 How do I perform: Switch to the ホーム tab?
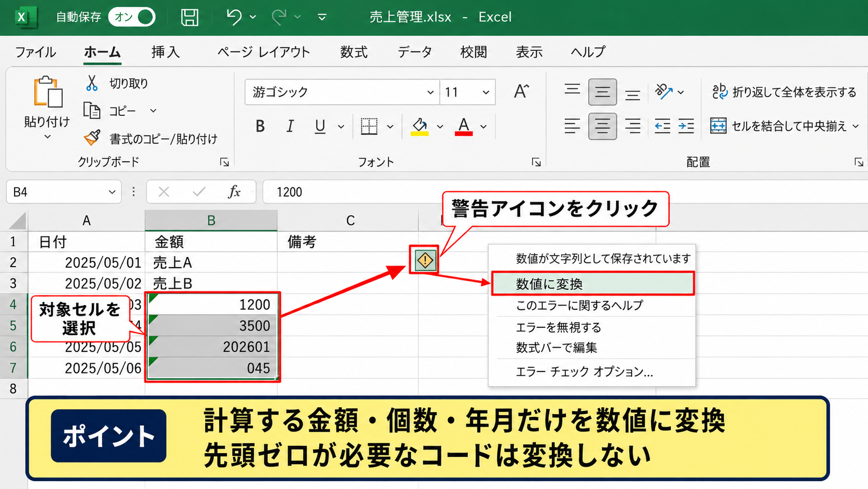(102, 52)
